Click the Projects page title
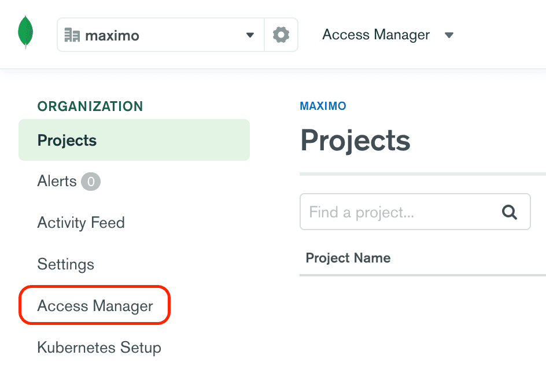The height and width of the screenshot is (392, 546). pos(355,140)
